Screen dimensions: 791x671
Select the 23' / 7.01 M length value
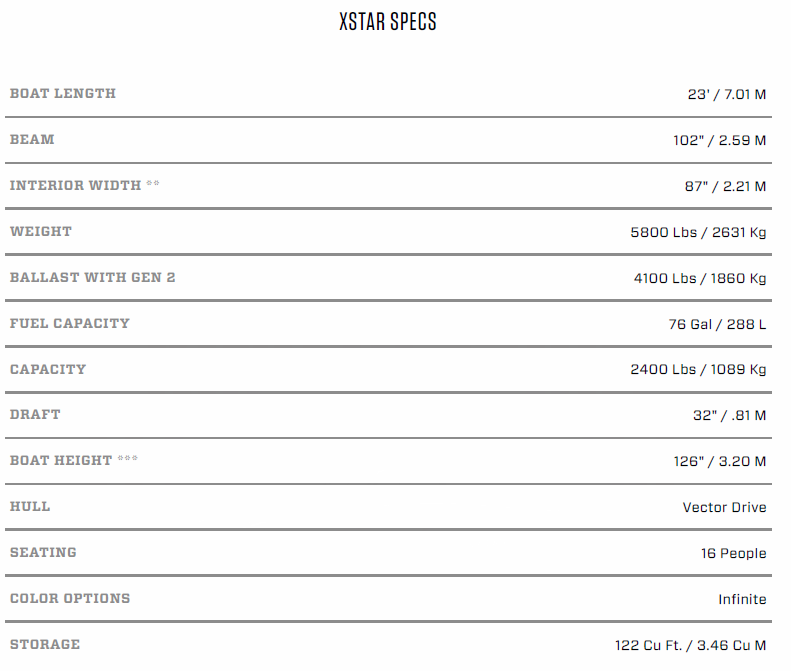click(x=727, y=95)
